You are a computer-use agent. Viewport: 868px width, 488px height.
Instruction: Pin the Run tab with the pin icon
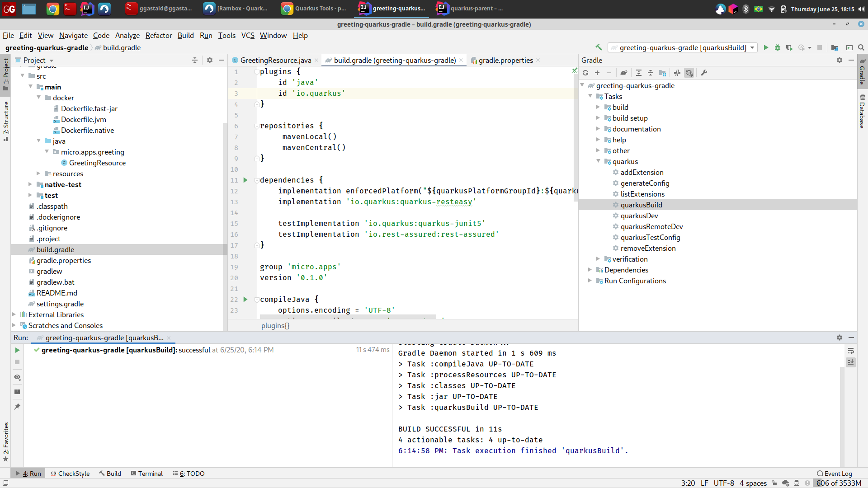point(17,406)
